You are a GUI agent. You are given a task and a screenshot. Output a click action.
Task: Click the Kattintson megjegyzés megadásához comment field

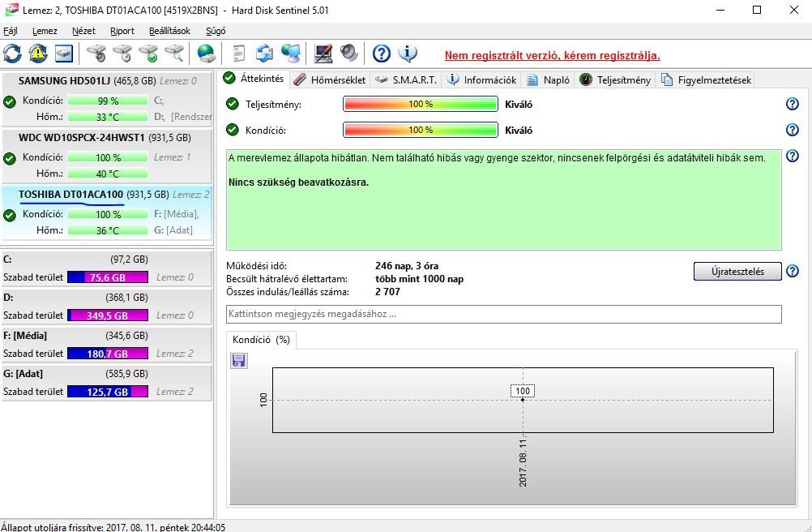tap(504, 314)
